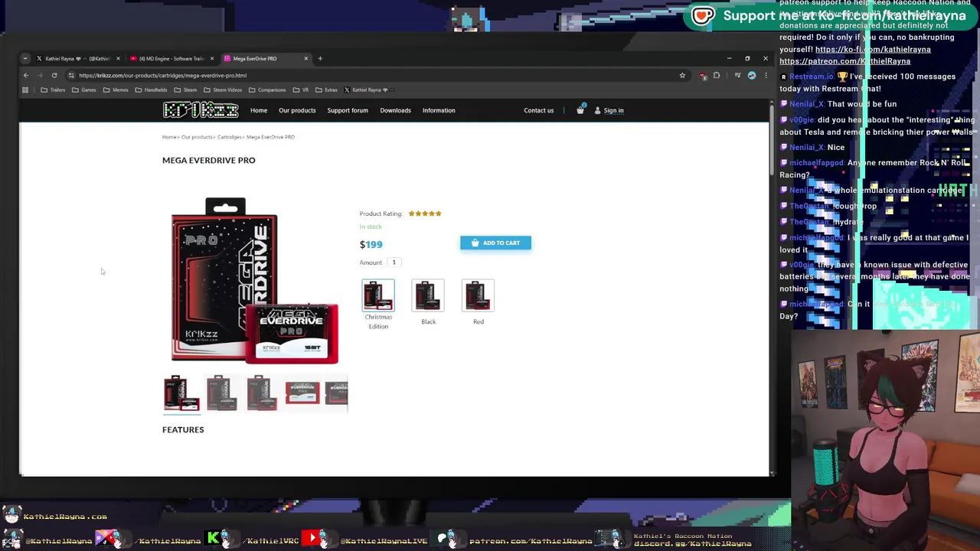980x551 pixels.
Task: Click the browser address bar URL
Action: [x=162, y=75]
